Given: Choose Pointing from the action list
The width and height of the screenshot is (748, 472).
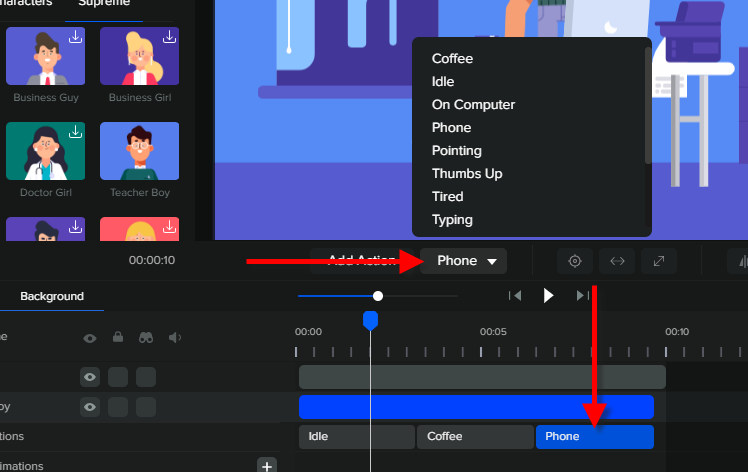Looking at the screenshot, I should coord(457,150).
